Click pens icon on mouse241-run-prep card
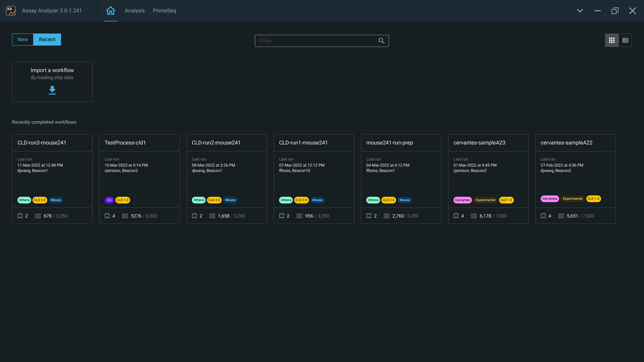 (x=387, y=216)
